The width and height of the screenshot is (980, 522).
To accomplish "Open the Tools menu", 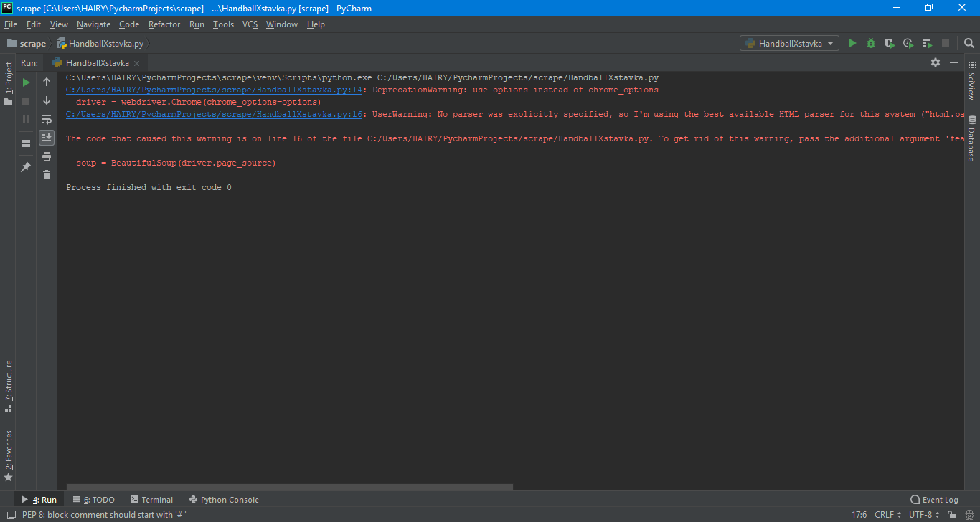I will tap(223, 24).
